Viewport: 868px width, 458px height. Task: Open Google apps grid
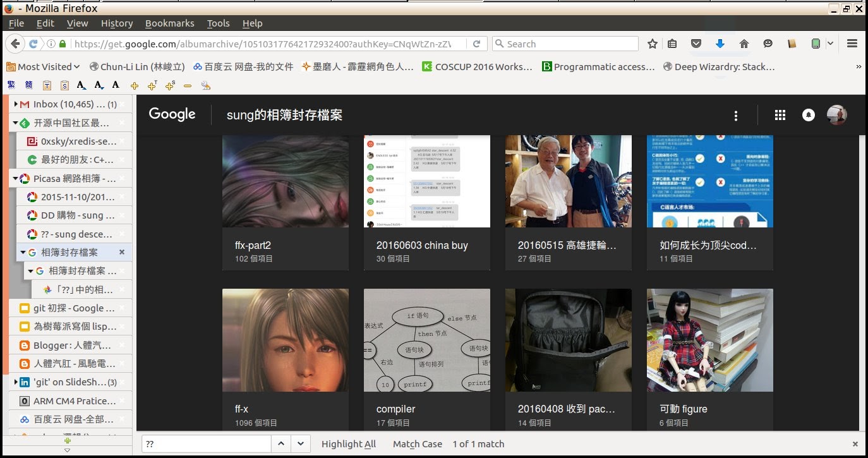click(x=780, y=115)
